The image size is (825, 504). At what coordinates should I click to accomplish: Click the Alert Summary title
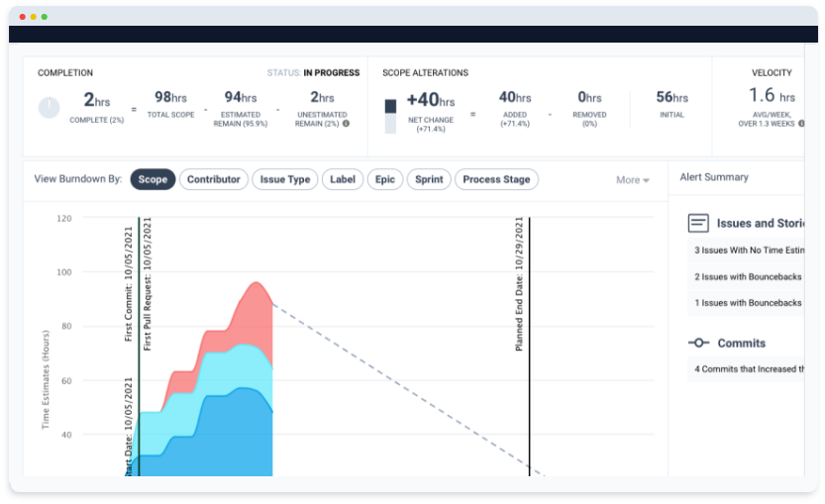(x=714, y=177)
